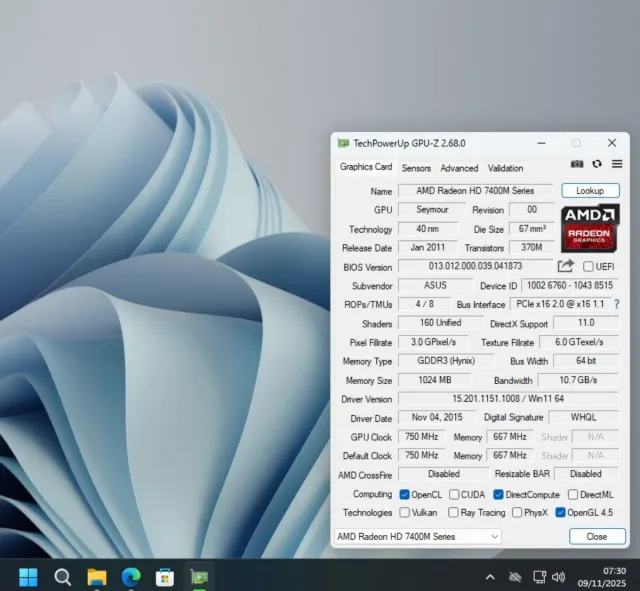The image size is (640, 591).
Task: Take a GPU-Z screenshot with camera icon
Action: click(x=577, y=164)
